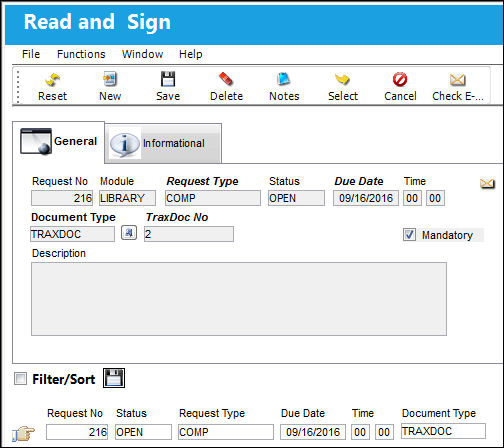Switch to the Informational tab
This screenshot has height=448, width=504.
click(163, 143)
